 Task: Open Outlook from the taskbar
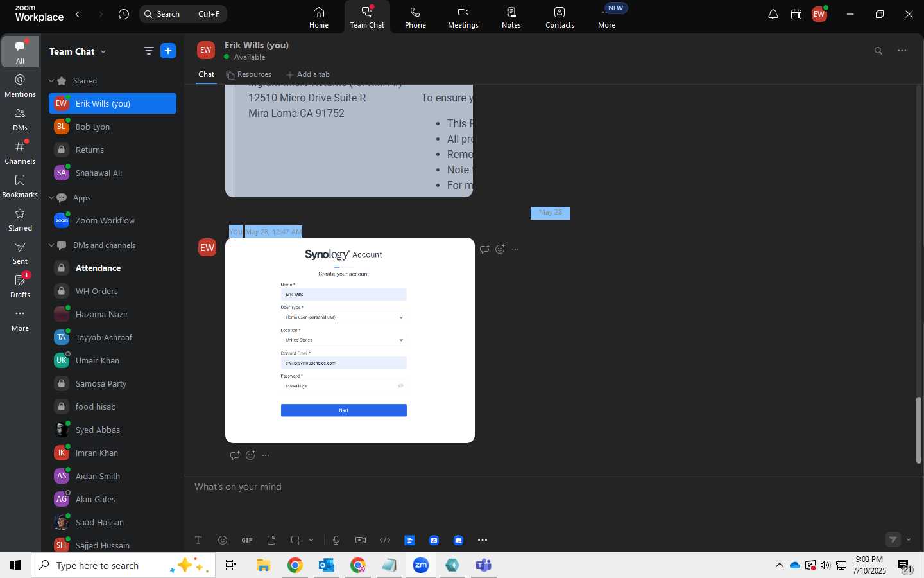pos(327,565)
